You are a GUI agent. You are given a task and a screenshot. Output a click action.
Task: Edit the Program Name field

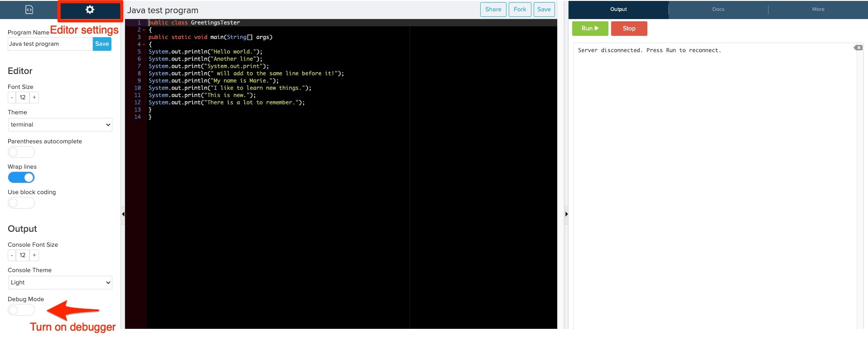(50, 44)
